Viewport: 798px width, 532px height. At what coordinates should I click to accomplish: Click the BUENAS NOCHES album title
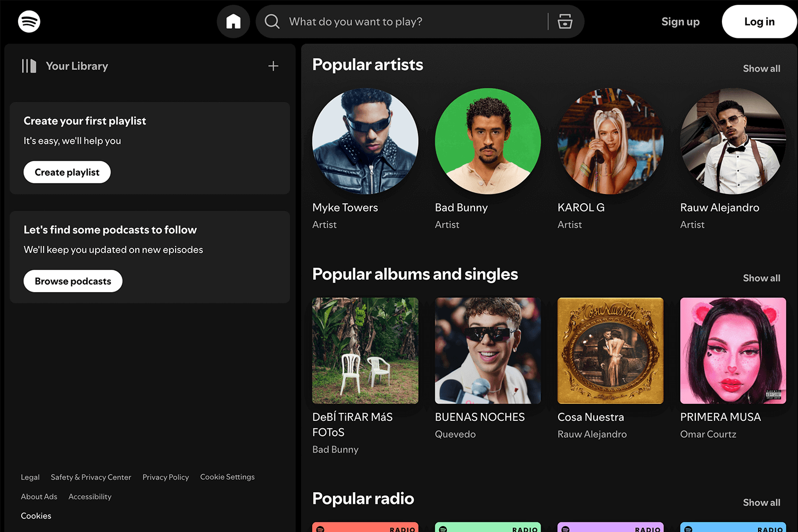point(480,417)
